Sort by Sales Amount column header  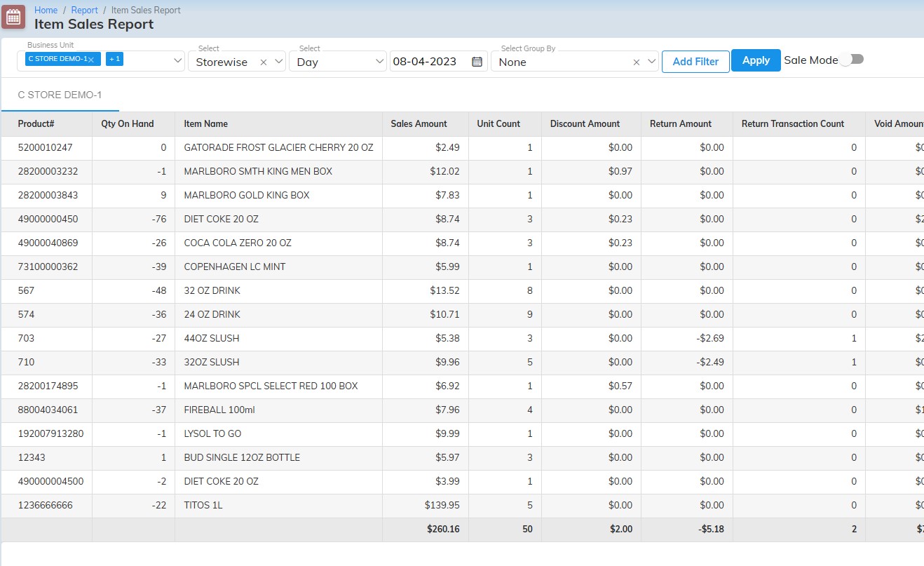pos(419,123)
